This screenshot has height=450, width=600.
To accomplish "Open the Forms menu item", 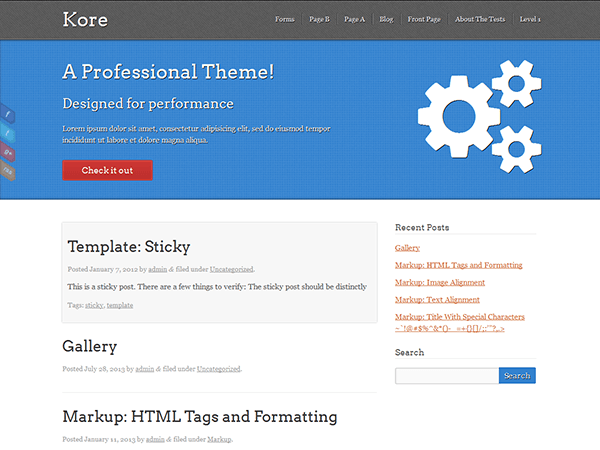I will click(x=285, y=19).
